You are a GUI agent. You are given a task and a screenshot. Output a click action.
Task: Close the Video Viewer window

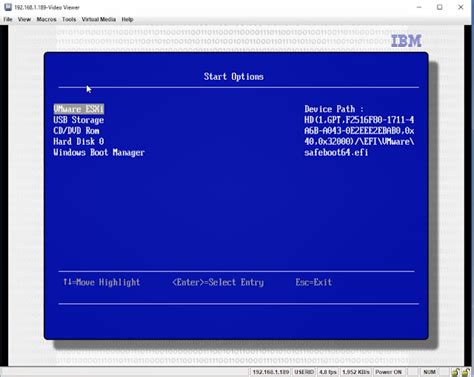(x=461, y=7)
